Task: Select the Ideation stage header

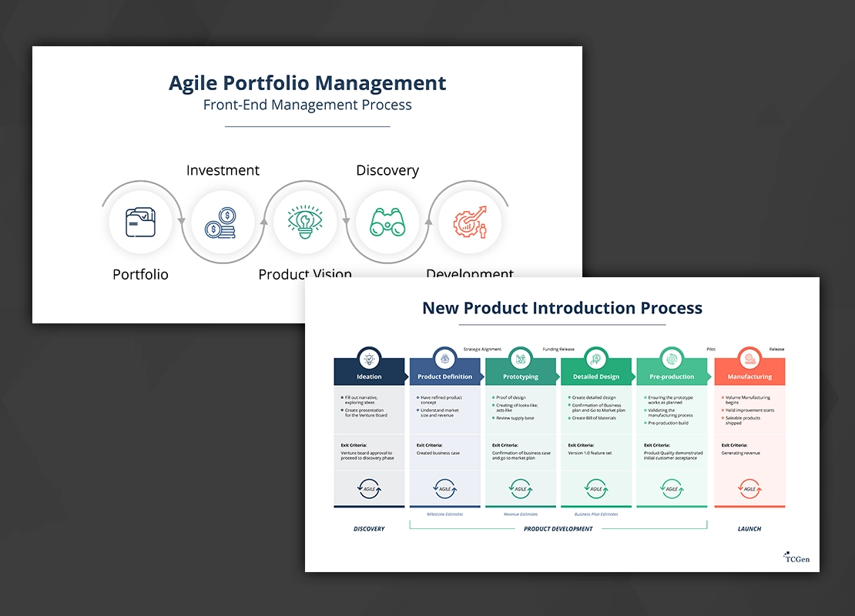Action: [x=369, y=377]
